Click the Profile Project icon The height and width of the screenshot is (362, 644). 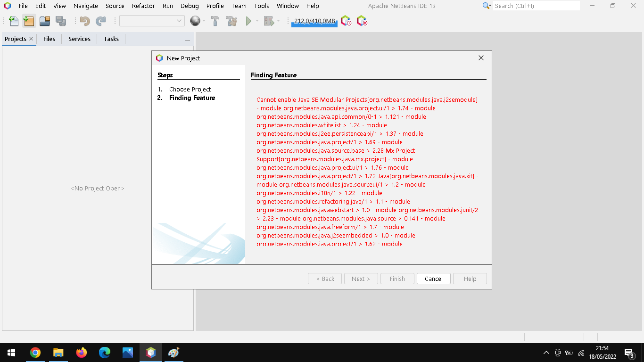(x=346, y=21)
